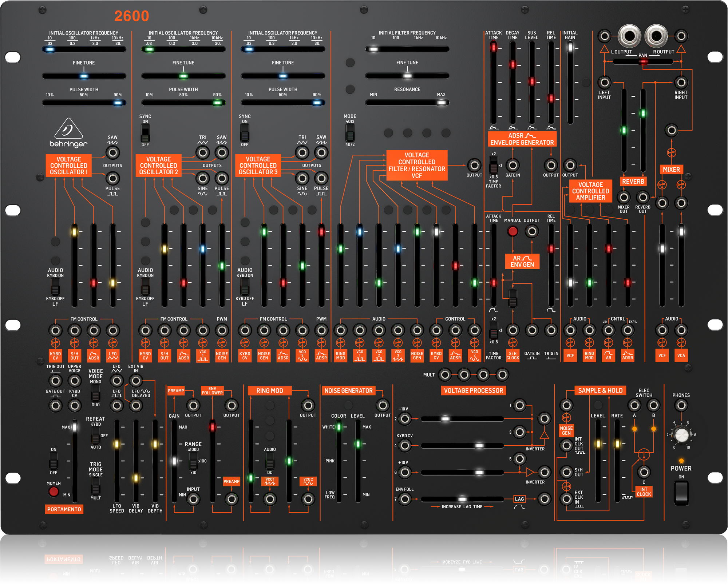Click the VCF output jack
The image size is (728, 585).
[474, 166]
